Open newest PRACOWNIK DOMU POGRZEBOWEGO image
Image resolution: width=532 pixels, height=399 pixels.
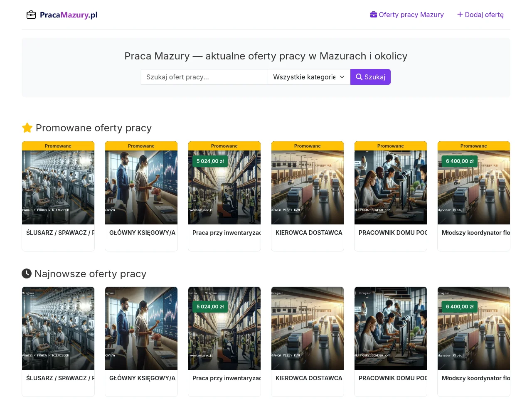[391, 328]
